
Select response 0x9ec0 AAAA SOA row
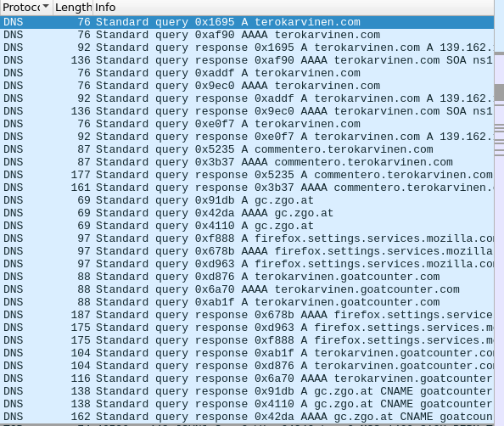pos(247,111)
